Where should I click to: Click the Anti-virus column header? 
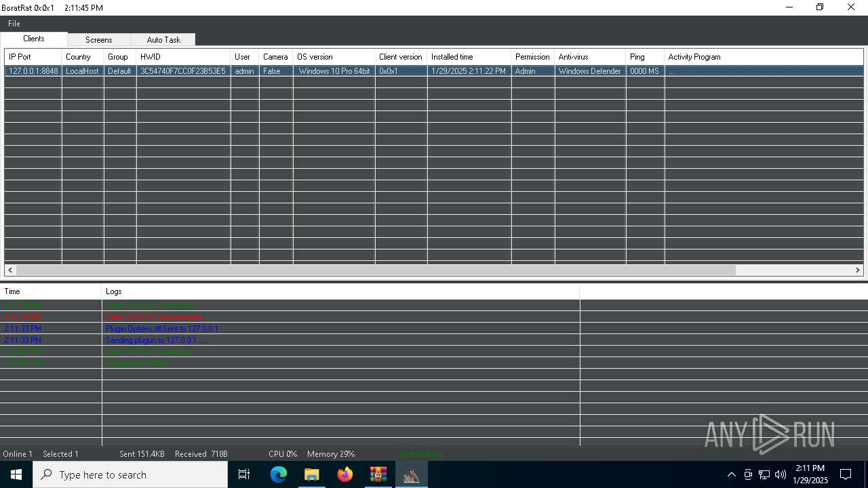[590, 57]
